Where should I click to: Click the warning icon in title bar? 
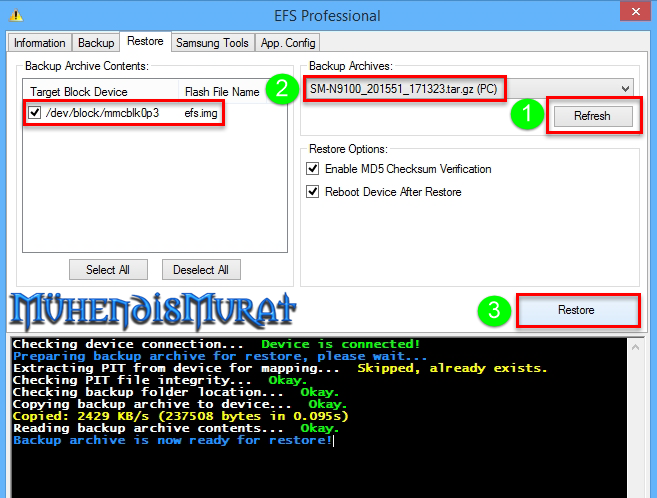click(15, 15)
